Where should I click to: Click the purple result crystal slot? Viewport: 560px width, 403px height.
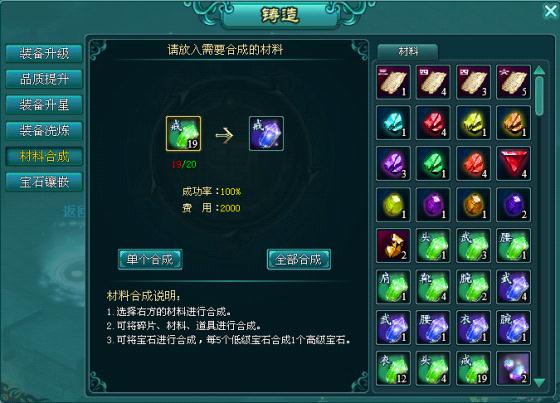266,134
